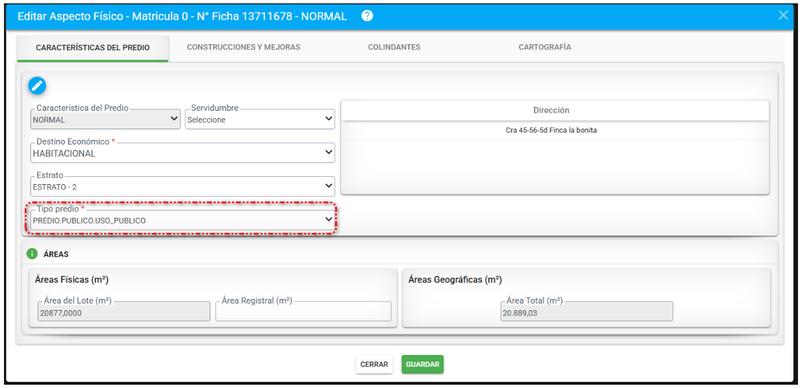This screenshot has height=388, width=800.
Task: Select the address row Cra 45-56-5d Finca la bonita
Action: click(555, 131)
